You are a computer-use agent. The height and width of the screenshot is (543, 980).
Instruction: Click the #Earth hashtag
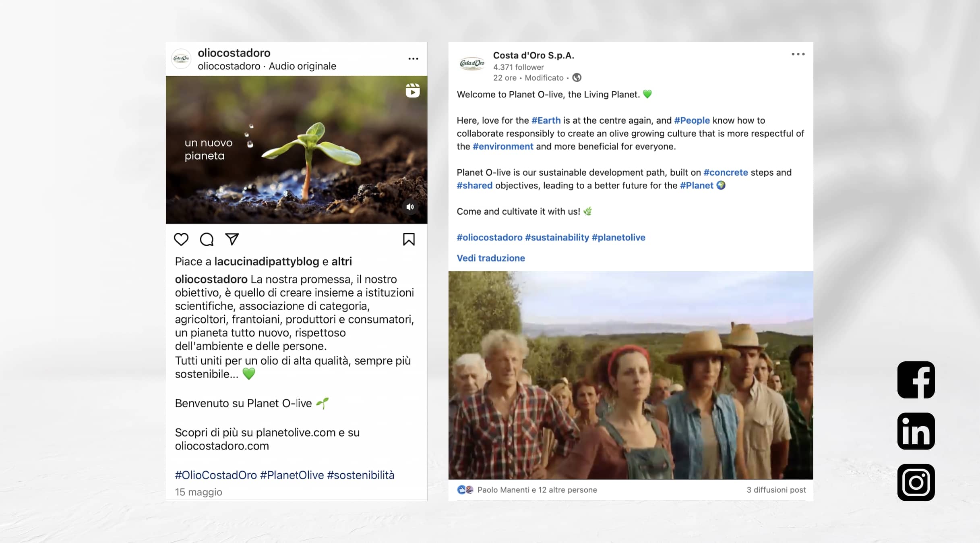coord(546,120)
